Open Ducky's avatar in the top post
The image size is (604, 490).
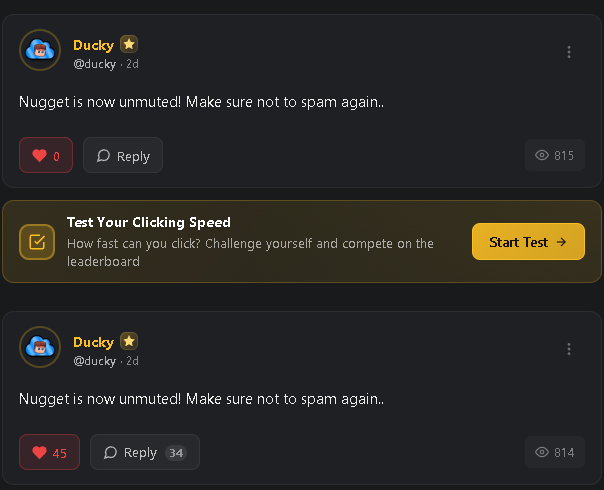coord(40,50)
